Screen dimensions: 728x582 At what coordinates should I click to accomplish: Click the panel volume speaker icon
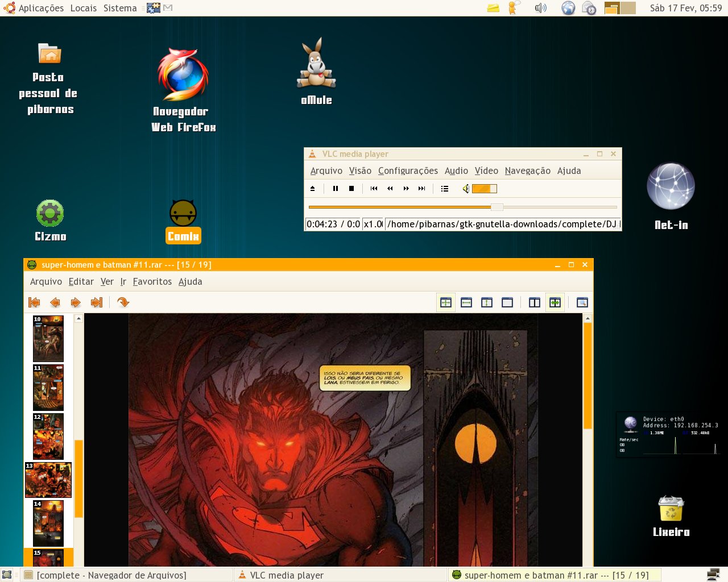(540, 8)
